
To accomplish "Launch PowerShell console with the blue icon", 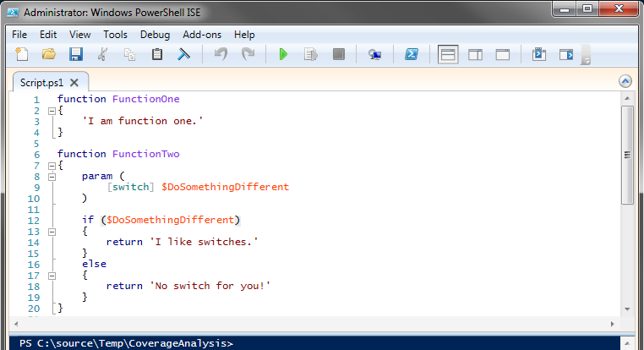I will point(412,55).
